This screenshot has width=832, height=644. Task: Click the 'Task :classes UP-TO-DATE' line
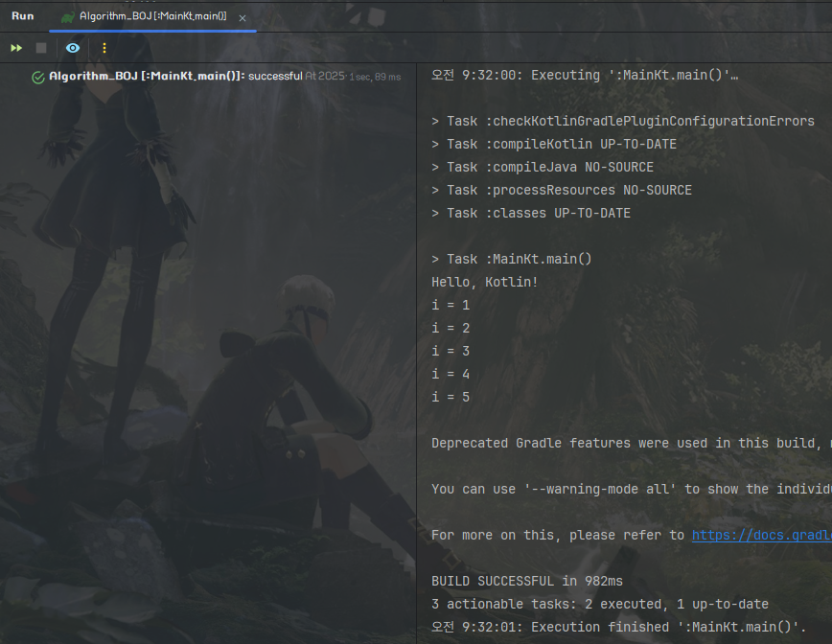pyautogui.click(x=531, y=214)
